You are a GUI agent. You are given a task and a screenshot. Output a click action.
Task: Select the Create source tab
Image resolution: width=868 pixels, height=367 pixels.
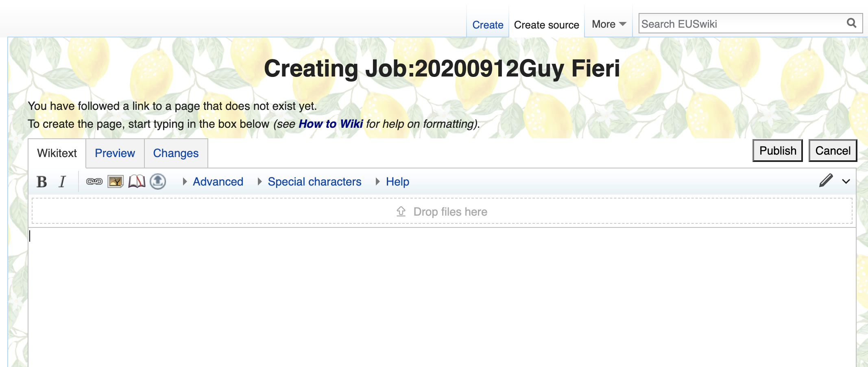[546, 25]
